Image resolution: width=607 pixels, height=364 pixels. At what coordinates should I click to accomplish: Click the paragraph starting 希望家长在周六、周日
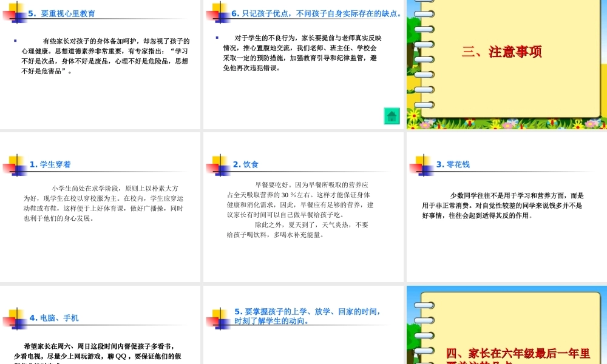pos(98,353)
